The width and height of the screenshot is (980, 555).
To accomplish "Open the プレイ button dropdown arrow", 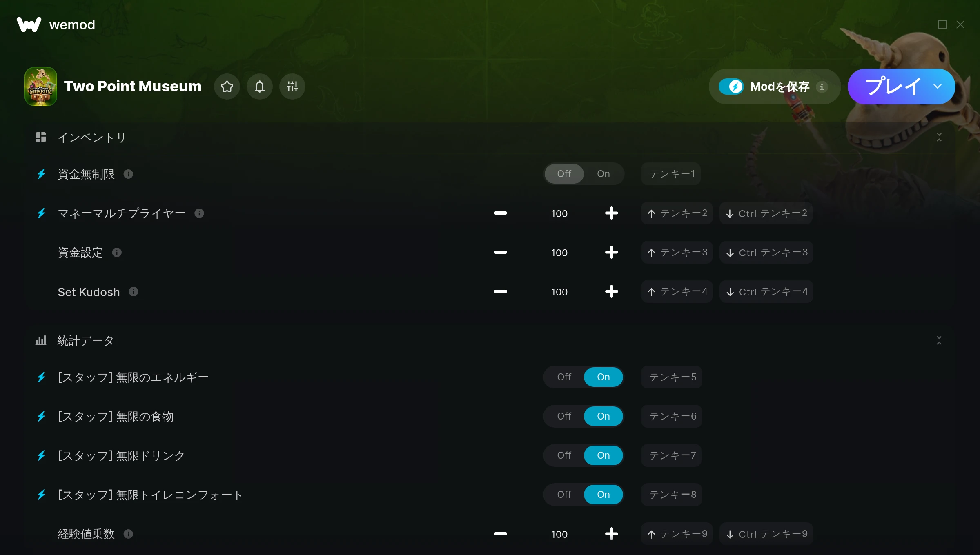I will (938, 87).
